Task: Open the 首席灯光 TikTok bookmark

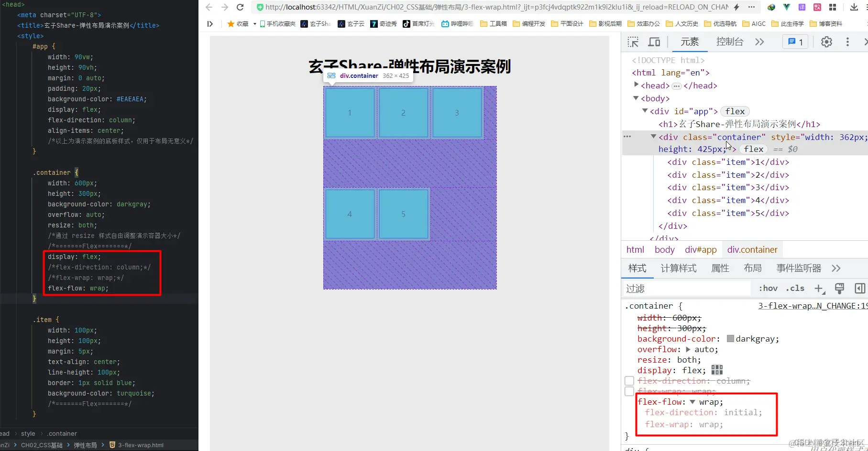Action: (x=418, y=24)
